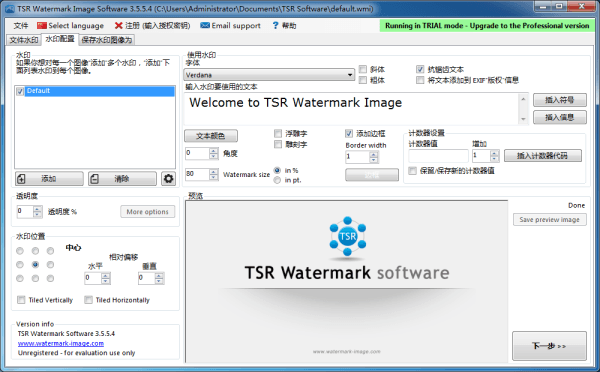Click the 下一步 >> button
600x372 pixels.
[549, 346]
